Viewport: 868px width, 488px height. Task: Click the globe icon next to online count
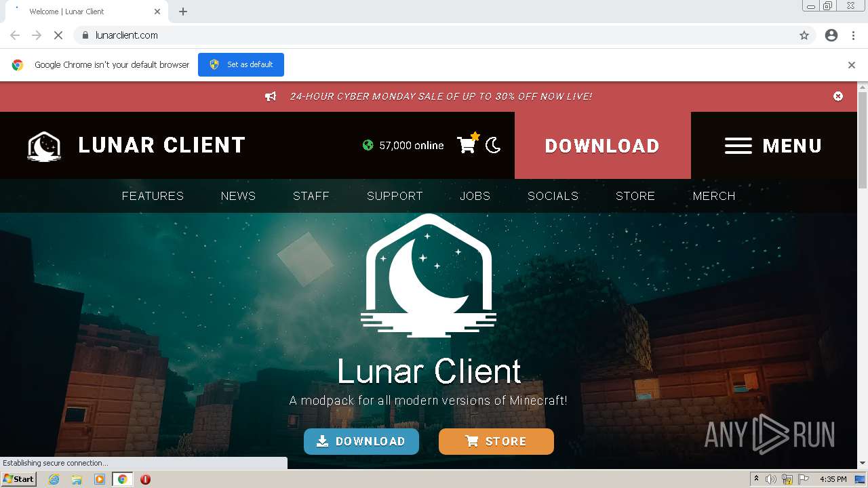point(368,145)
